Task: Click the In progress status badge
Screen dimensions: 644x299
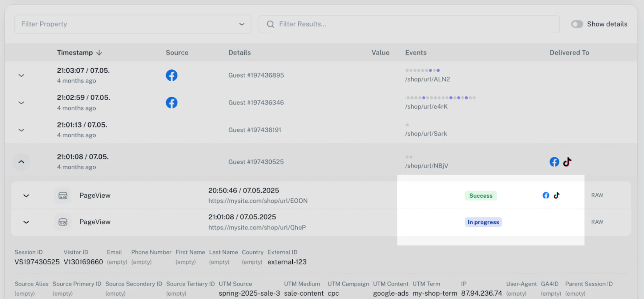Action: coord(483,222)
